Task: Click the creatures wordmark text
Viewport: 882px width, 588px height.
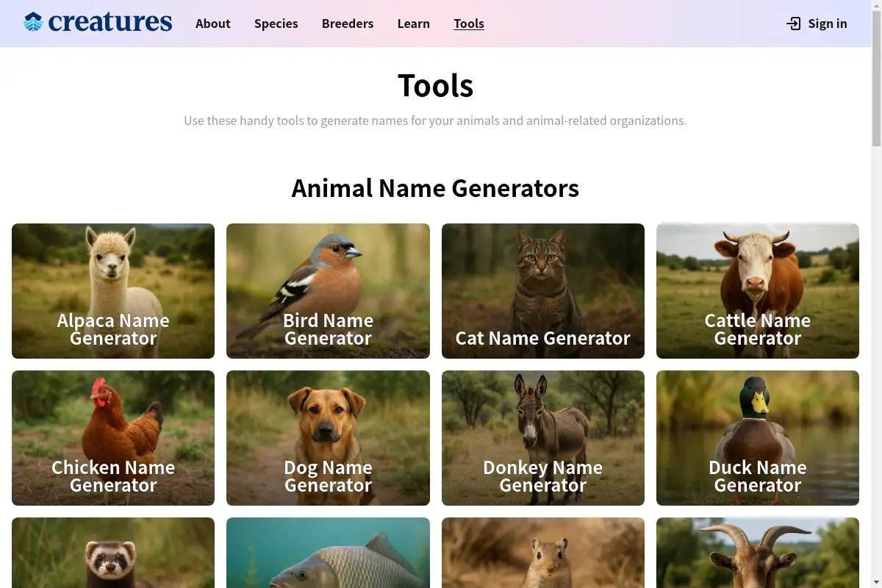Action: (x=110, y=23)
